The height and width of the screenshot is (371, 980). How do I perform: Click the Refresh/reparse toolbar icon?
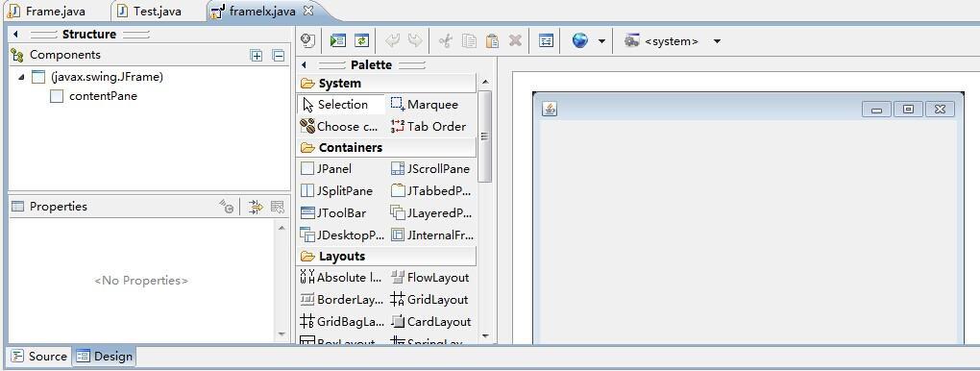click(x=362, y=41)
